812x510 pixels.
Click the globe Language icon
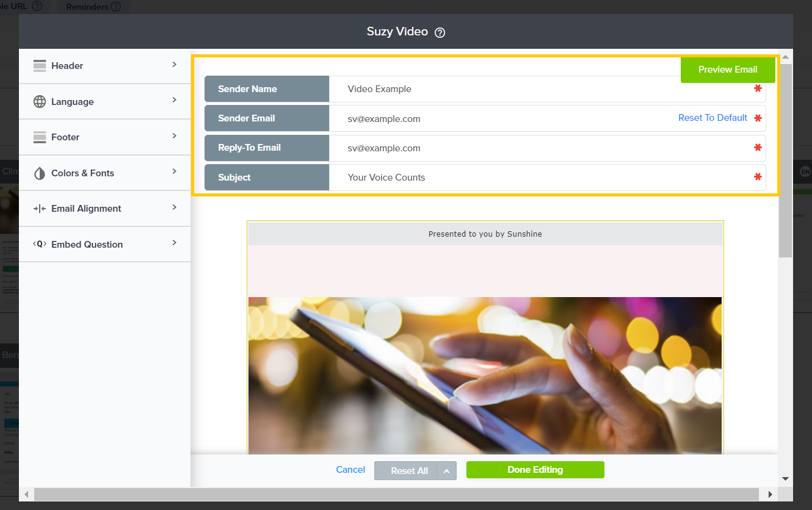40,102
